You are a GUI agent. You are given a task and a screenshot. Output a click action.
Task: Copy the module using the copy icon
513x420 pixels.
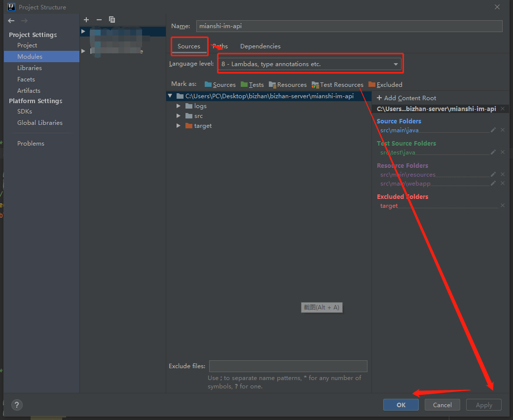pyautogui.click(x=112, y=20)
